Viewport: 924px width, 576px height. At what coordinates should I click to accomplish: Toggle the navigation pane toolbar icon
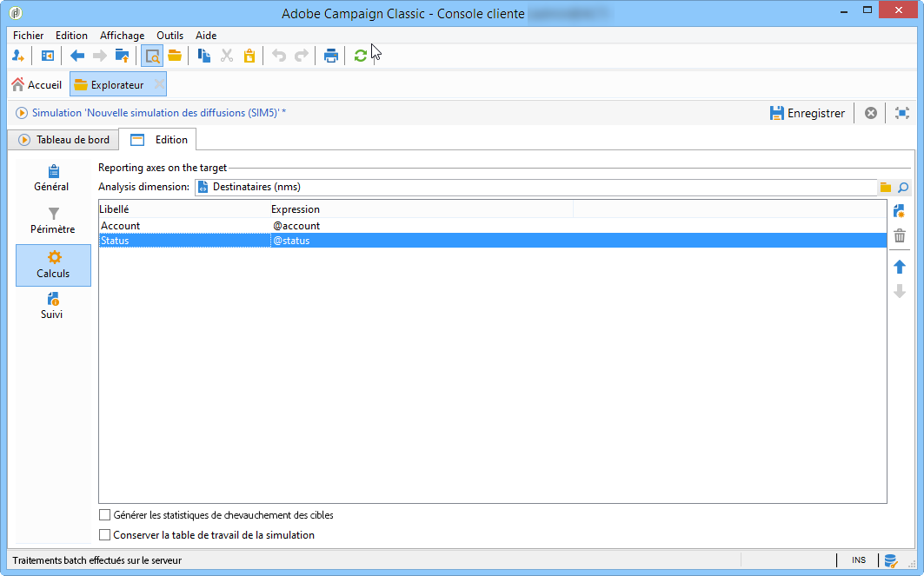click(x=48, y=56)
